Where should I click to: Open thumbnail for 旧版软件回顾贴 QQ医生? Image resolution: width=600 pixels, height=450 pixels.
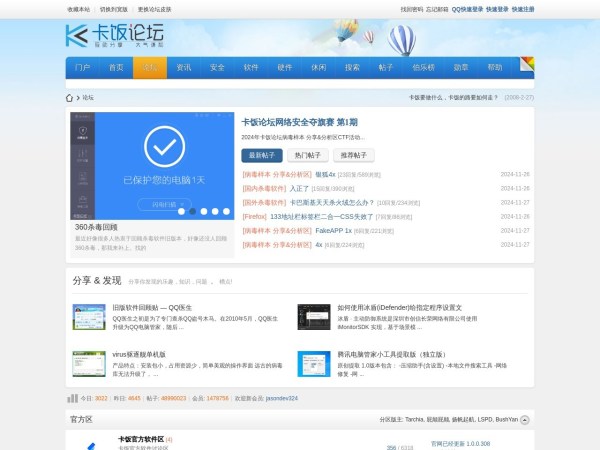pos(89,317)
